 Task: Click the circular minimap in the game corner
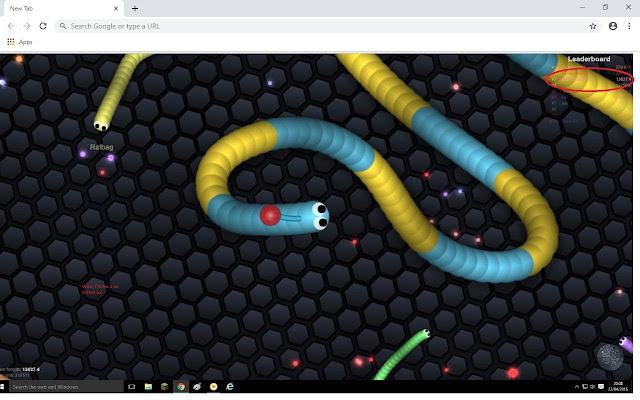610,357
